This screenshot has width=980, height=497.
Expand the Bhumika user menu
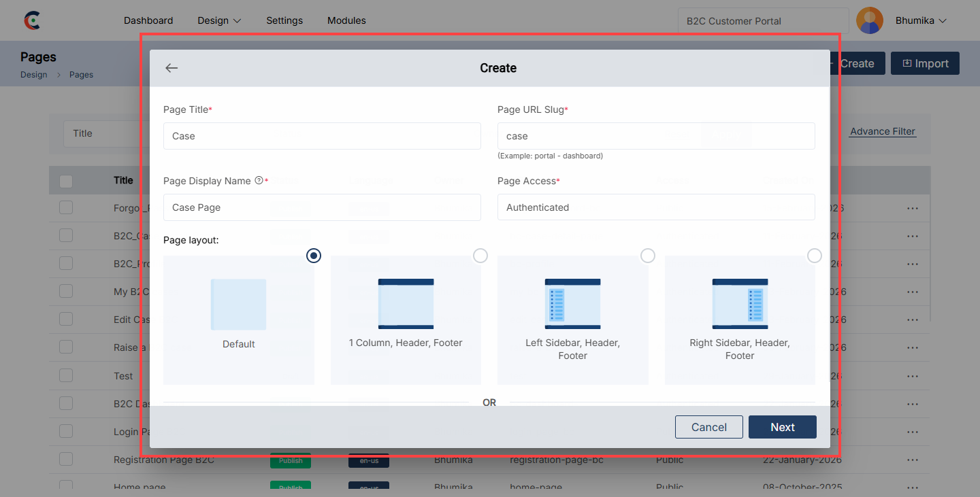point(921,20)
